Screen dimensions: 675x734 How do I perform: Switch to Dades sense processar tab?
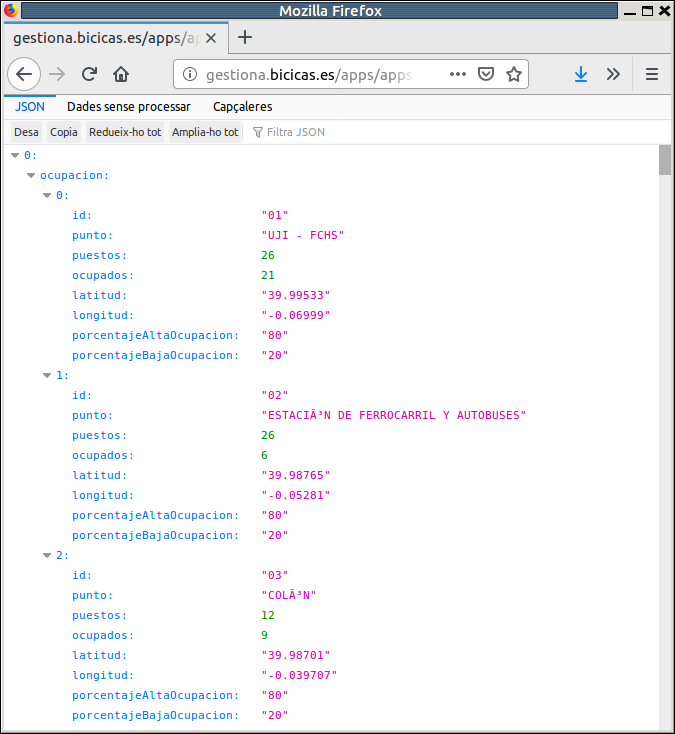click(x=128, y=106)
